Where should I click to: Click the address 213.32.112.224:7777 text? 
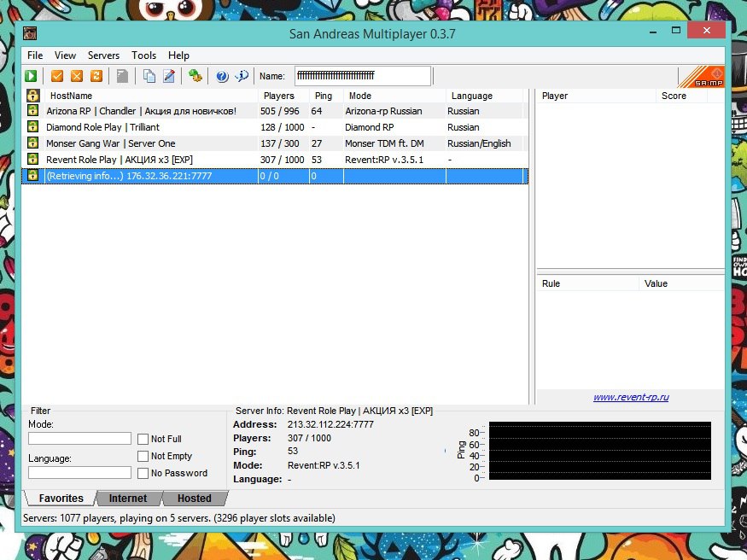click(x=330, y=424)
